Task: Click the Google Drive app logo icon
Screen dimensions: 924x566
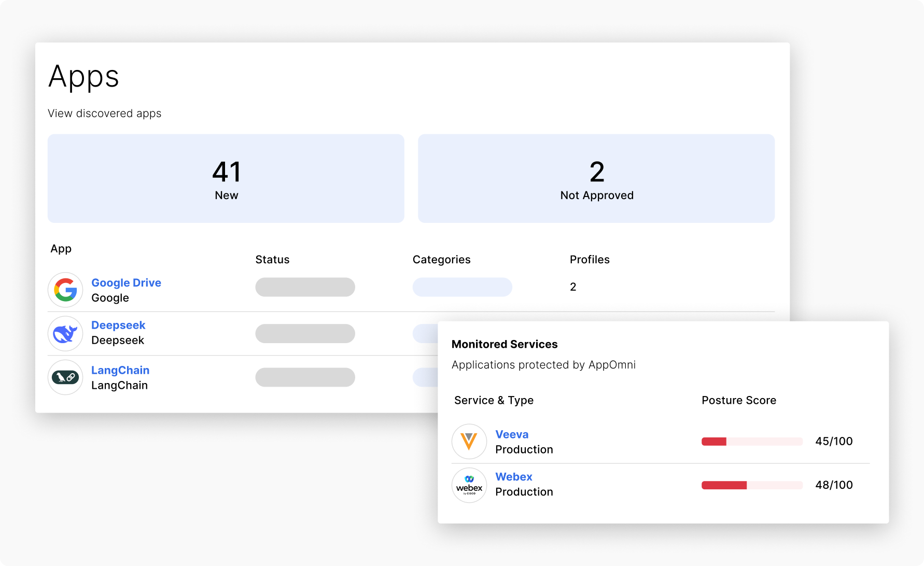Action: [65, 290]
